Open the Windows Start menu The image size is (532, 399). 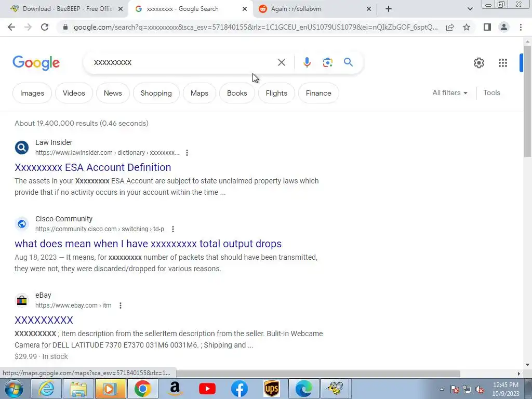click(14, 389)
